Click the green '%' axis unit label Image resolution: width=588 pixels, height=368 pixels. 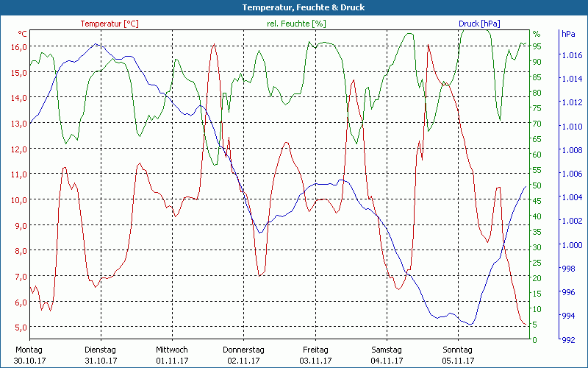click(536, 34)
